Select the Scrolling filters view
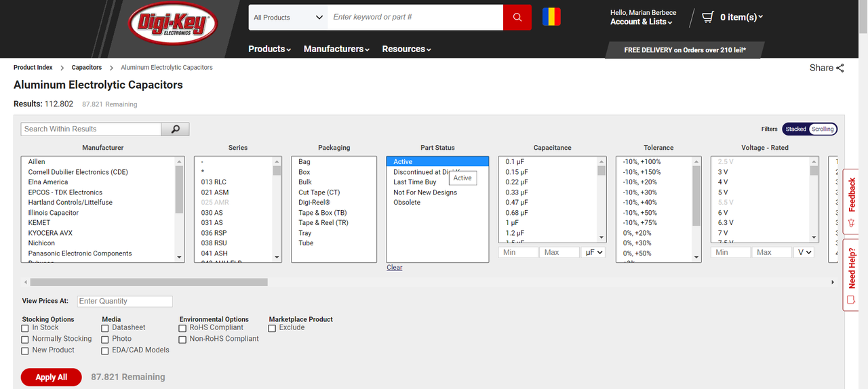 (823, 129)
